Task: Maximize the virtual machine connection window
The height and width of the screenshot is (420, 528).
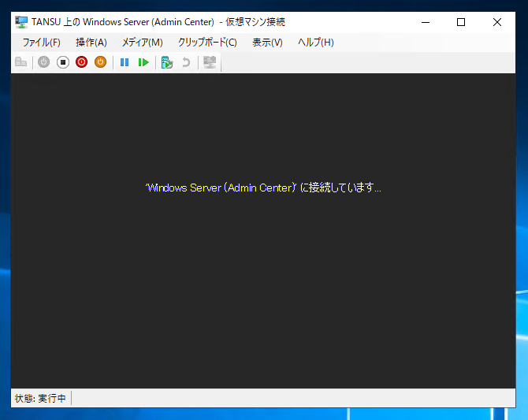Action: click(x=461, y=22)
